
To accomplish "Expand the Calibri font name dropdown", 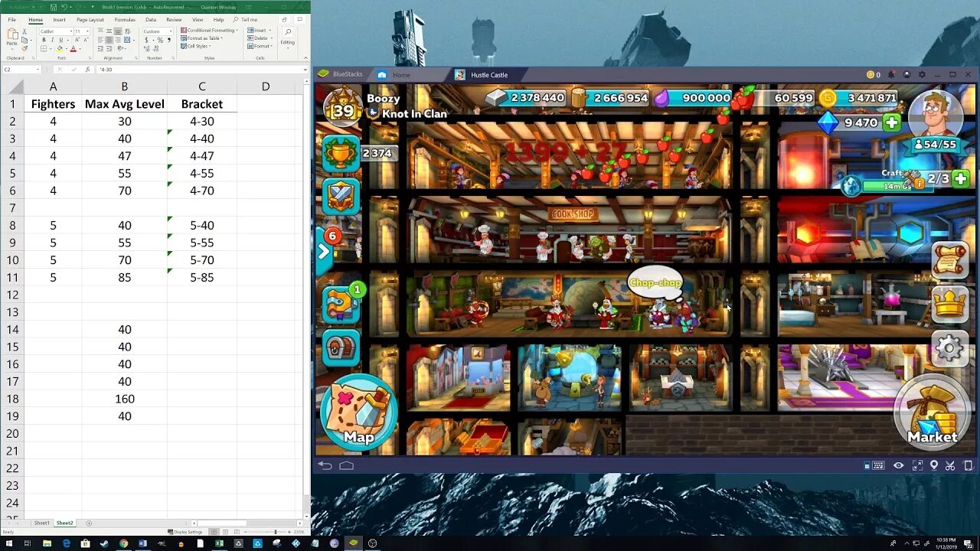I will click(71, 31).
